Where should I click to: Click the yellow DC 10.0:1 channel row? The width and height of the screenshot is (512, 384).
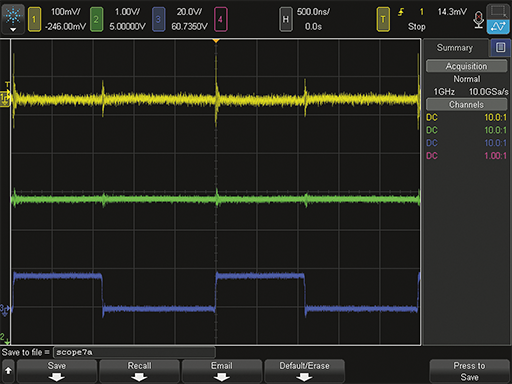click(x=466, y=117)
